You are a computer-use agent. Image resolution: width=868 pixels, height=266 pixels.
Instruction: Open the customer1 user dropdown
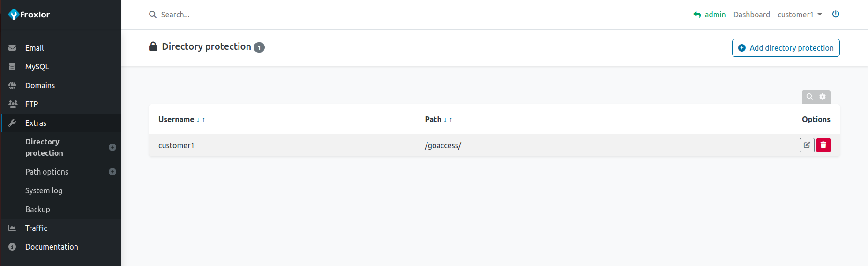pos(800,15)
